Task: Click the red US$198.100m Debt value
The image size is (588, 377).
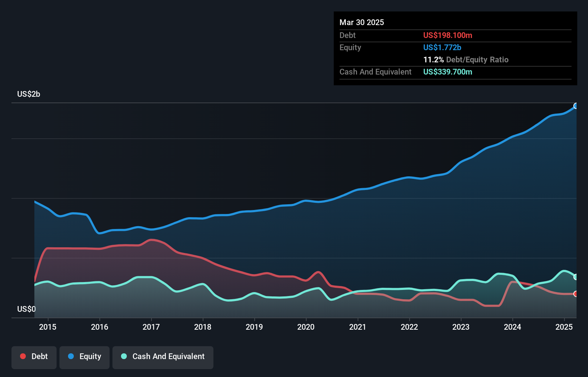Action: click(x=447, y=35)
